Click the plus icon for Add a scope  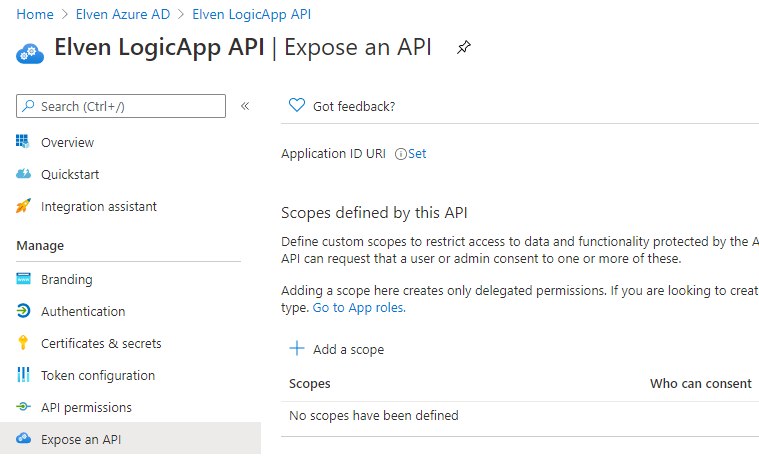point(297,348)
